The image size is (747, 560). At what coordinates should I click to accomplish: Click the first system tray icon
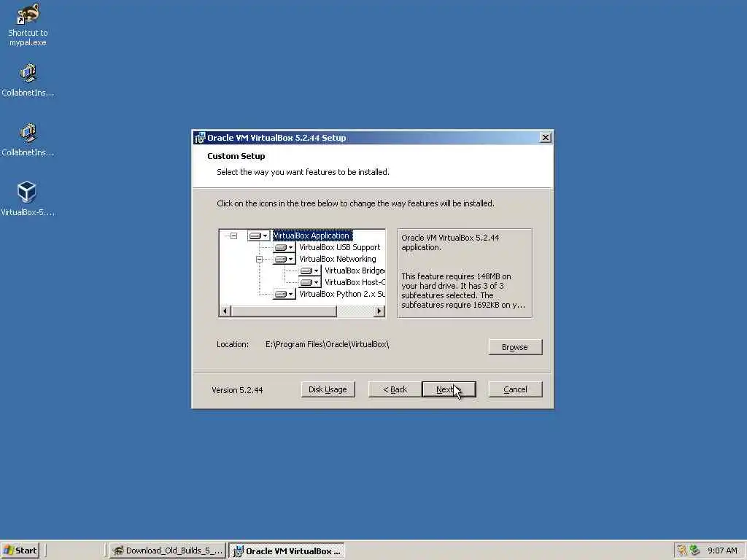point(682,551)
